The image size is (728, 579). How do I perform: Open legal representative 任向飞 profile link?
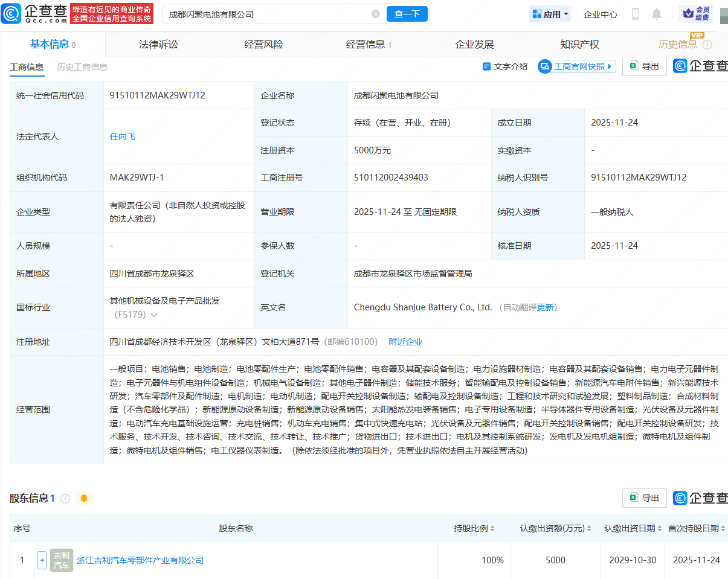pos(122,136)
